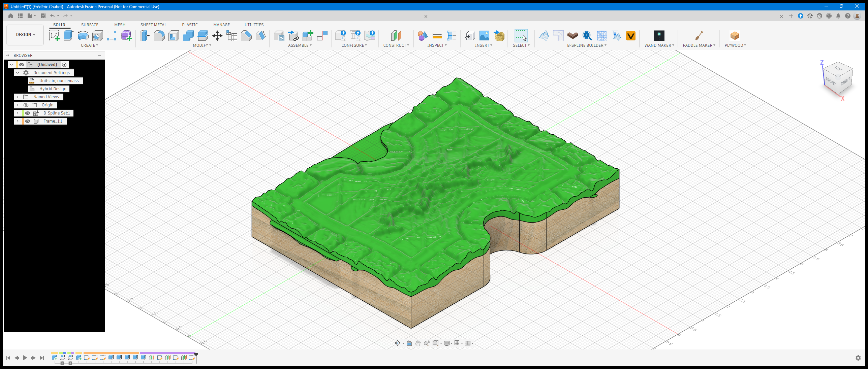Open the Measure tool
Image resolution: width=868 pixels, height=369 pixels.
point(437,36)
